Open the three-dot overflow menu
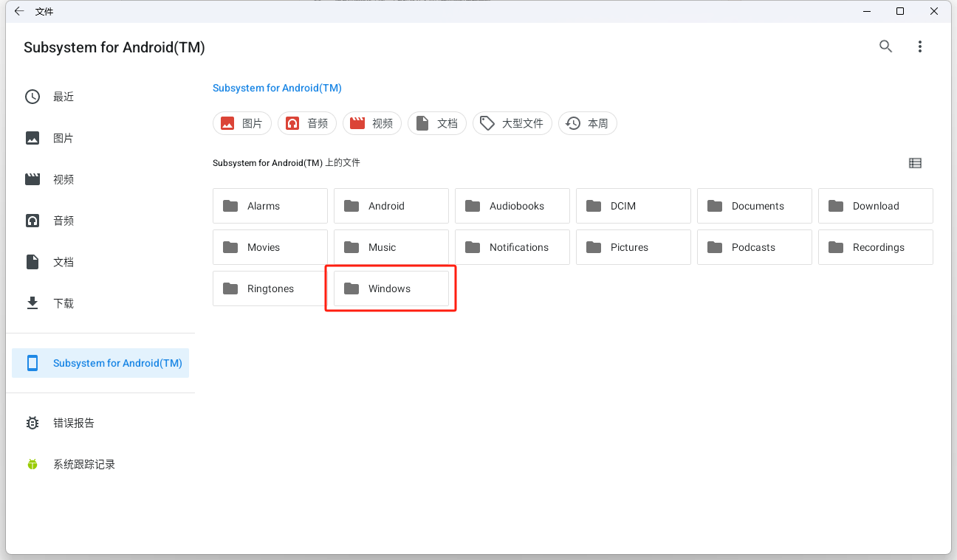This screenshot has width=957, height=560. pyautogui.click(x=920, y=46)
